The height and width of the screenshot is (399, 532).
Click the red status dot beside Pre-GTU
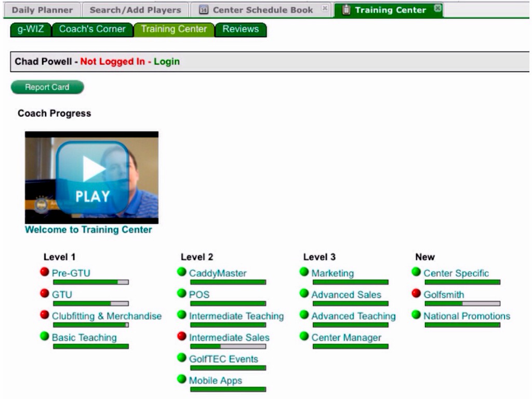coord(45,272)
